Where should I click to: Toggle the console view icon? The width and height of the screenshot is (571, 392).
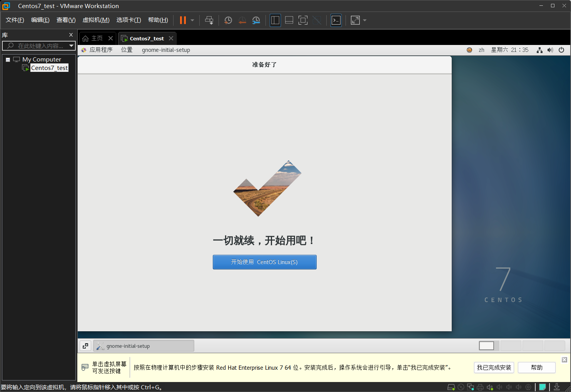pos(336,20)
